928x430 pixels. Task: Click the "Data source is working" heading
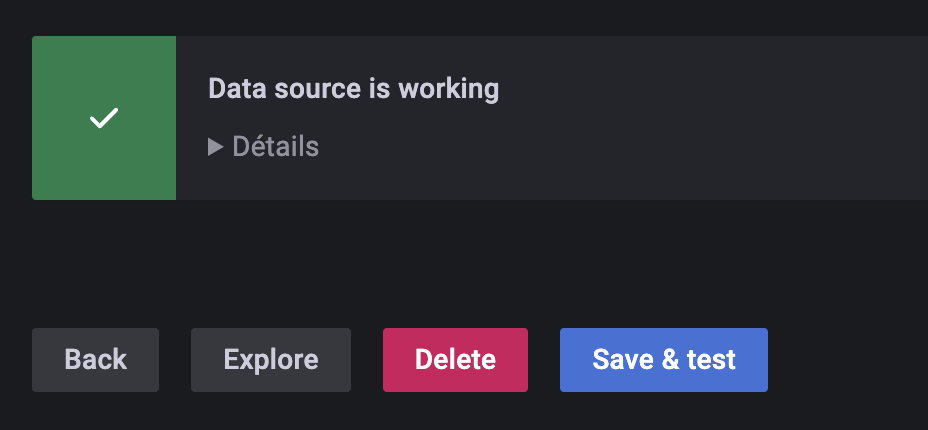click(353, 88)
